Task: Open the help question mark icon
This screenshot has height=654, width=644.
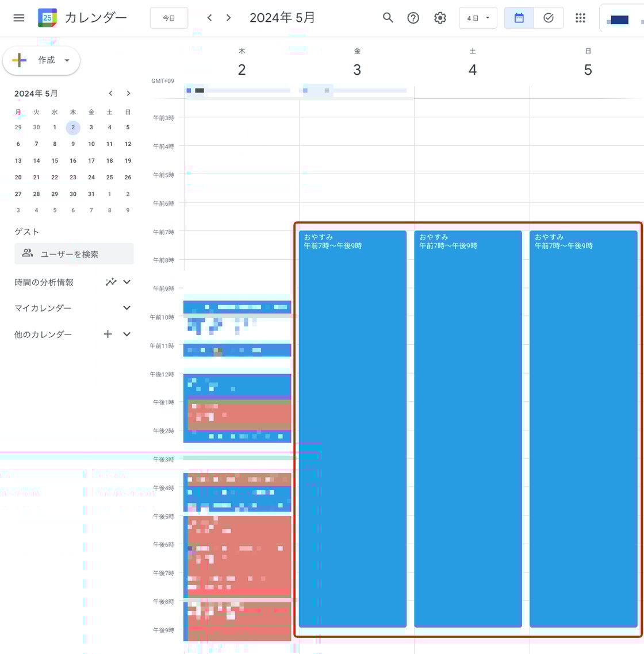Action: click(x=413, y=18)
